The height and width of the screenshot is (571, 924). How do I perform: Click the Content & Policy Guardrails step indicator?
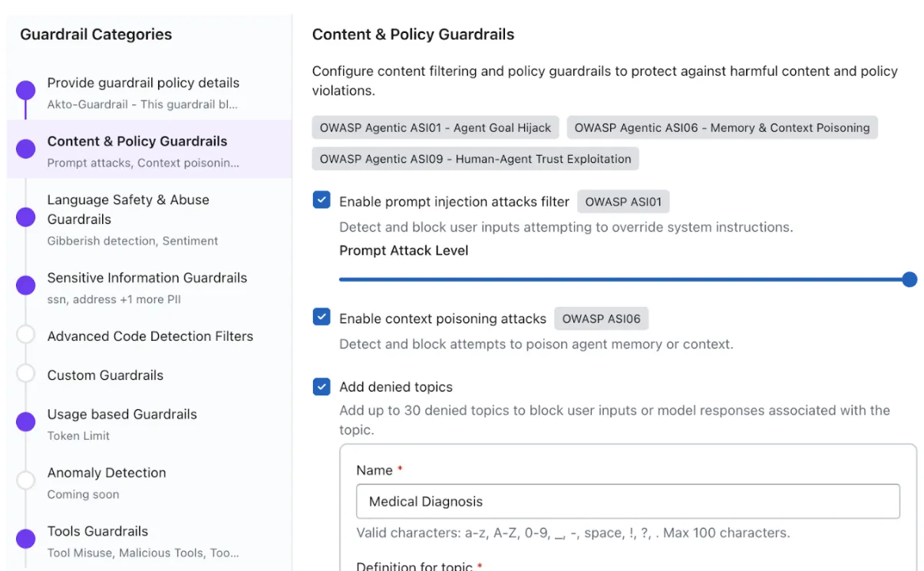(25, 141)
